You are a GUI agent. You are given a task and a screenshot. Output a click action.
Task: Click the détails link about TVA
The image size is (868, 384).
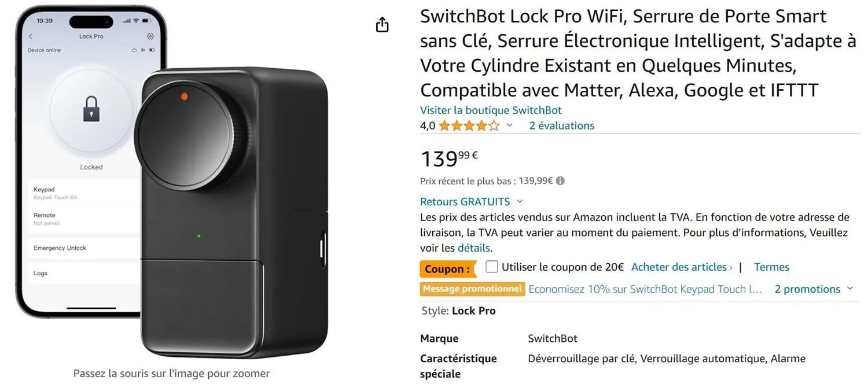(474, 248)
